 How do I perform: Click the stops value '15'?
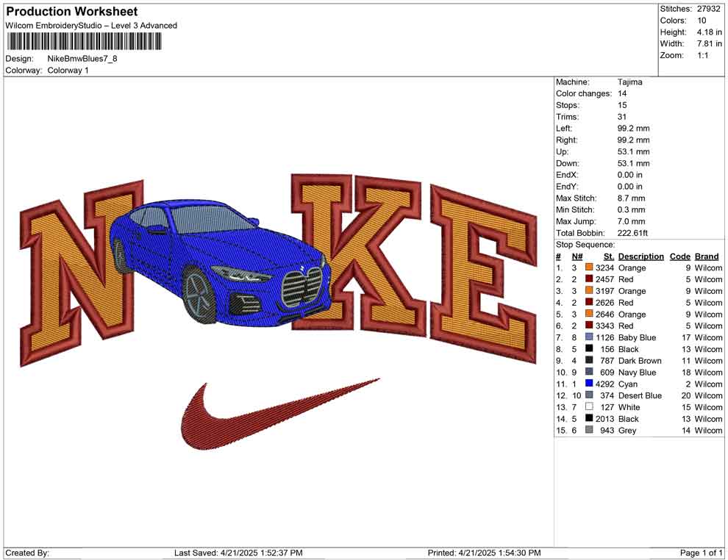click(x=622, y=105)
